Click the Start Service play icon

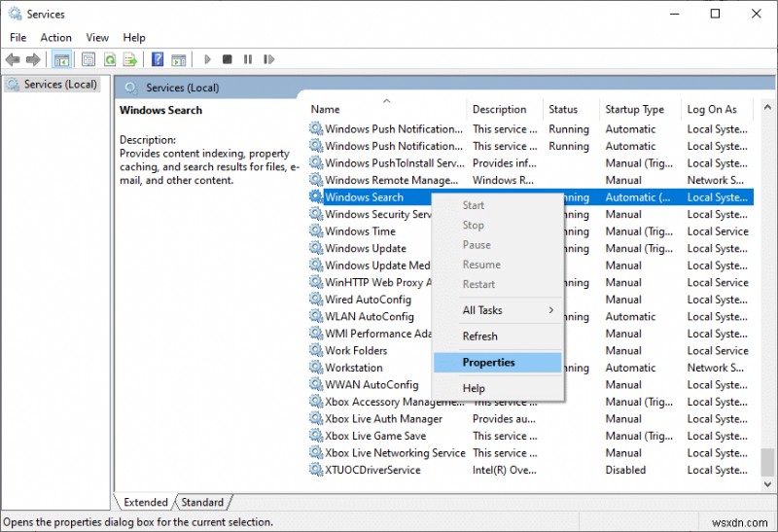pos(207,59)
